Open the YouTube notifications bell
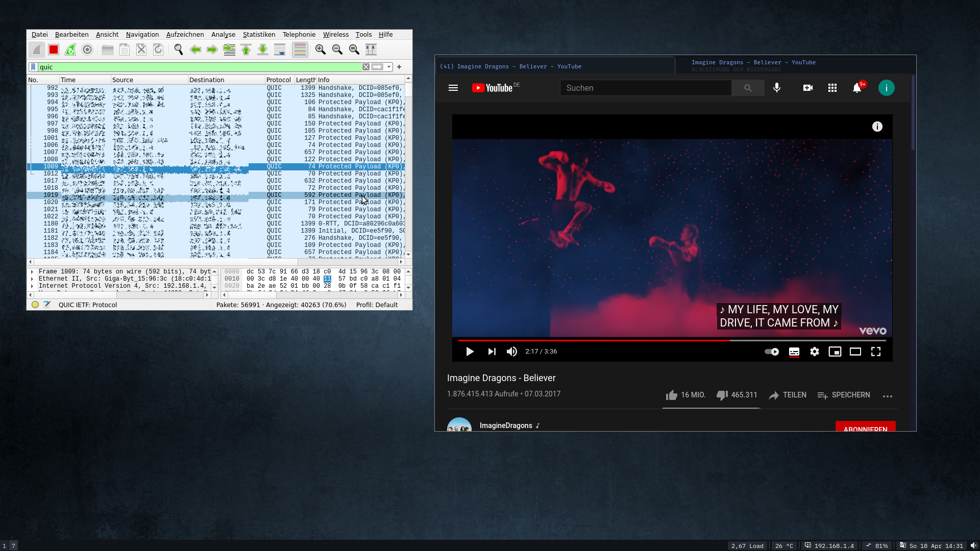Screen dimensions: 980x551 tap(857, 88)
